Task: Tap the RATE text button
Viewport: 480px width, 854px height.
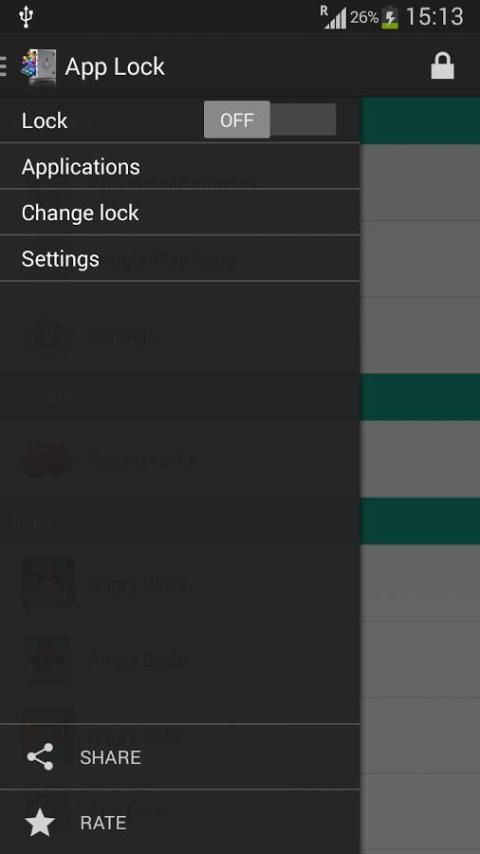Action: point(103,822)
